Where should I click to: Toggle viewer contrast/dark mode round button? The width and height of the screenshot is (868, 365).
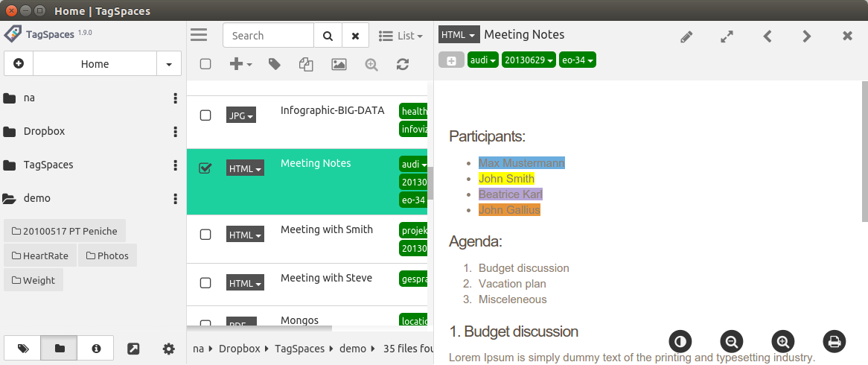pos(680,342)
